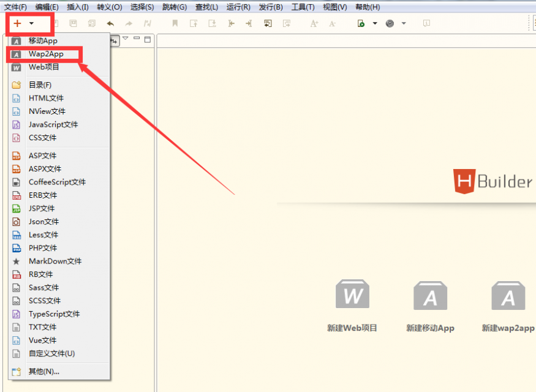Increase font size with A+ icon
This screenshot has width=536, height=392.
pos(314,23)
